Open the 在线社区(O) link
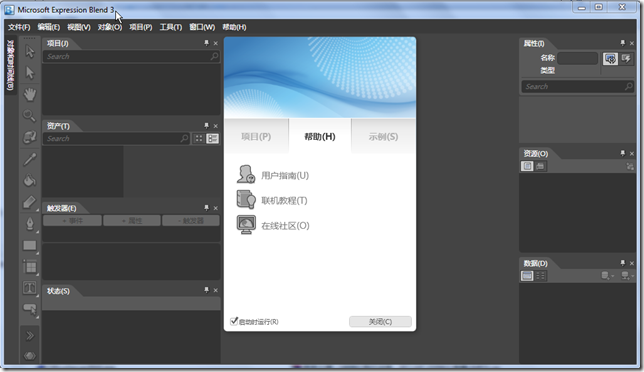Screen dimensions: 644x372 (x=285, y=226)
